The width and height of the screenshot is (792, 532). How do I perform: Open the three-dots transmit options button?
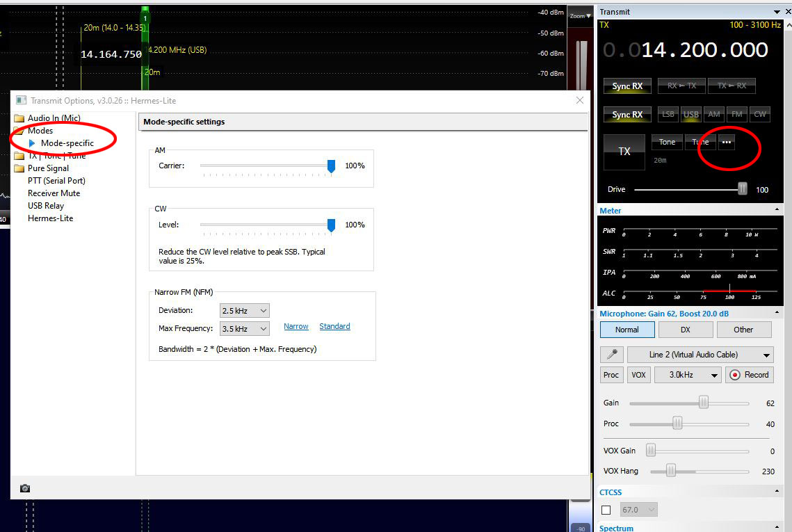tap(727, 142)
